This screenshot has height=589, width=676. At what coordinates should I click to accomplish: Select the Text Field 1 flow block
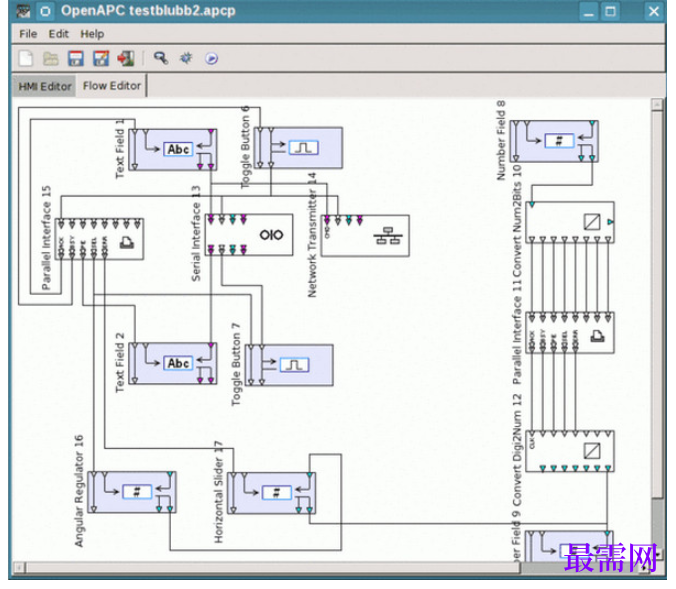172,149
